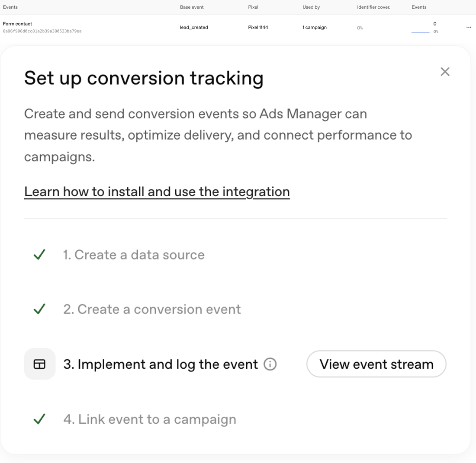Select step 2 Create a conversion event
Screen dimensions: 476x463
[x=152, y=309]
